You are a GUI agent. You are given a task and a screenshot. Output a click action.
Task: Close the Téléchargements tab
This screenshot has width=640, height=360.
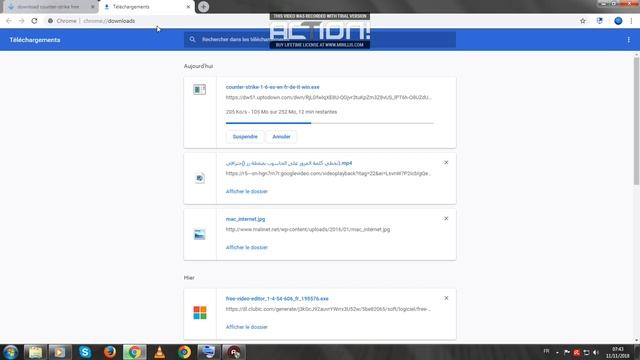(188, 7)
